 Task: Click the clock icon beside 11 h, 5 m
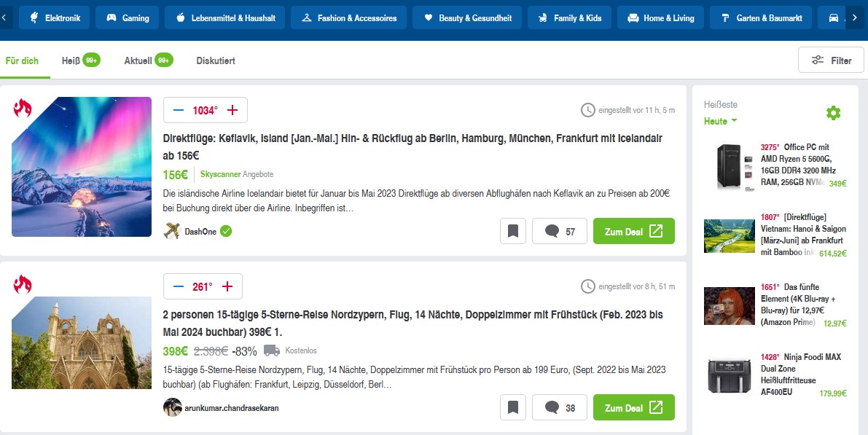[x=588, y=110]
